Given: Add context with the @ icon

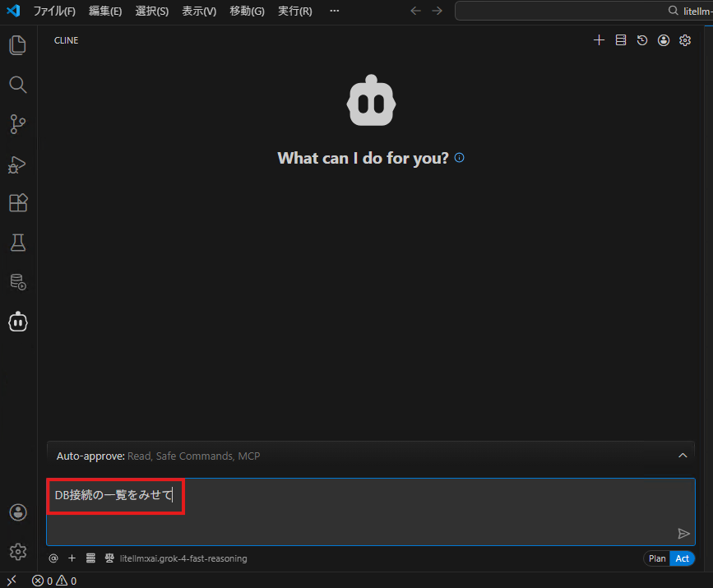Looking at the screenshot, I should click(53, 558).
